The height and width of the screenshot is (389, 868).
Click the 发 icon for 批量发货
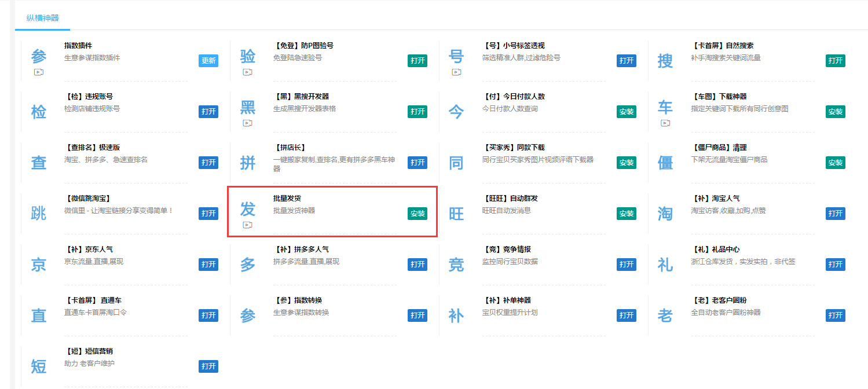click(248, 210)
